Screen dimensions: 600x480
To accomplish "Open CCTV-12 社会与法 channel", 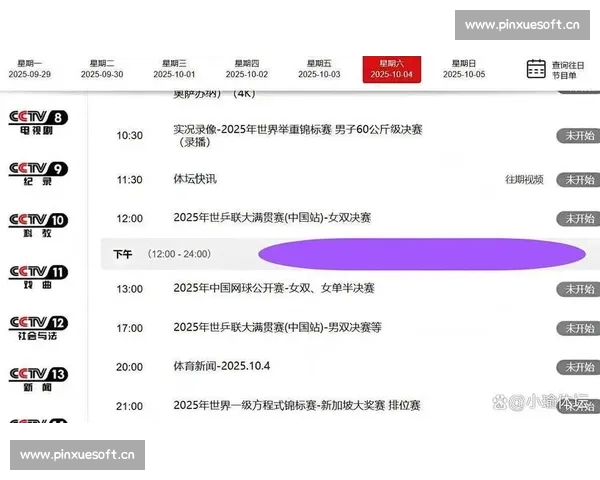I will (x=38, y=328).
